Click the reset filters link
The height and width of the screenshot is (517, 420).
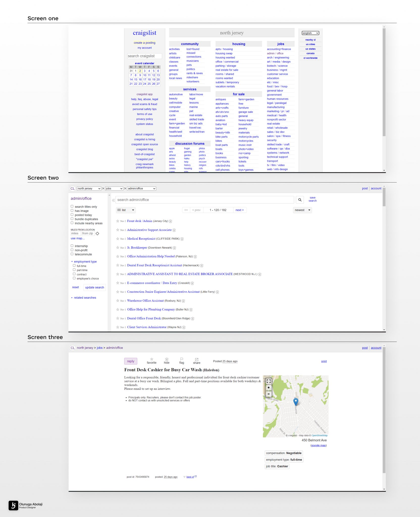75,288
